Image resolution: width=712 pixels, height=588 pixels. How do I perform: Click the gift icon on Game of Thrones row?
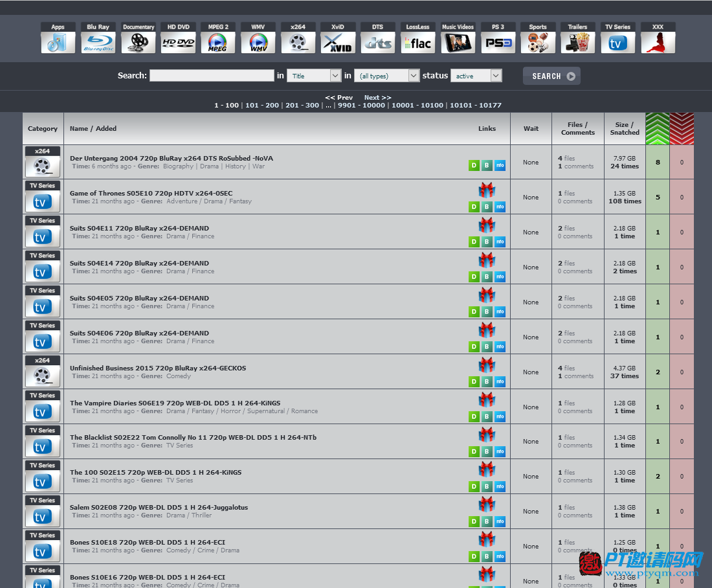click(487, 190)
